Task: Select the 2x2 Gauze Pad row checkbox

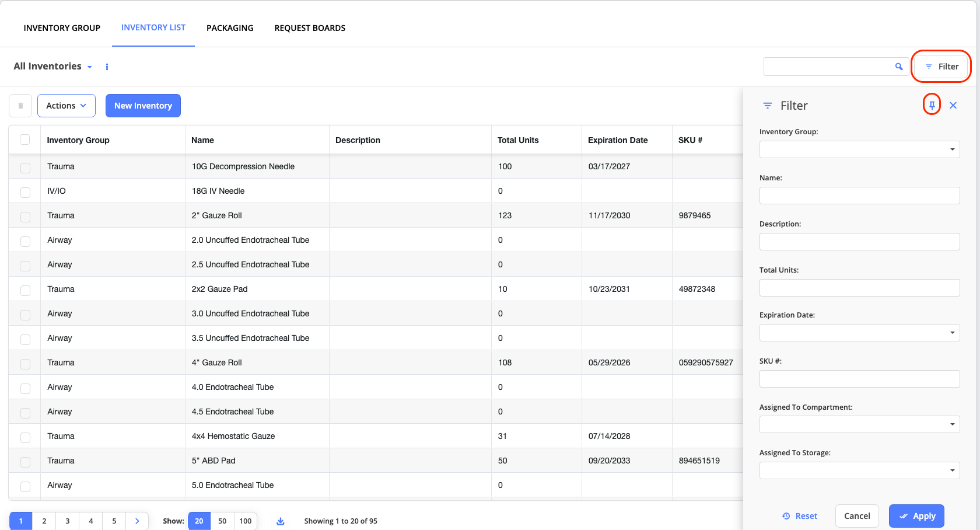Action: pyautogui.click(x=25, y=290)
